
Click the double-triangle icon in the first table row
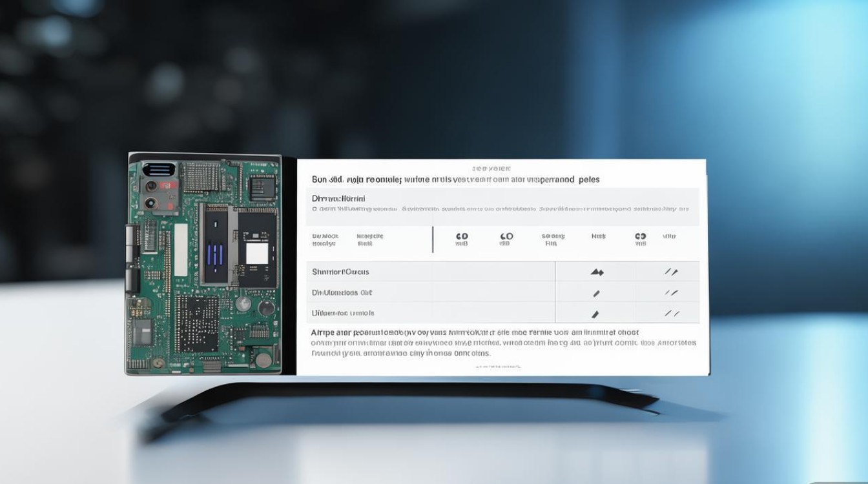pyautogui.click(x=597, y=272)
